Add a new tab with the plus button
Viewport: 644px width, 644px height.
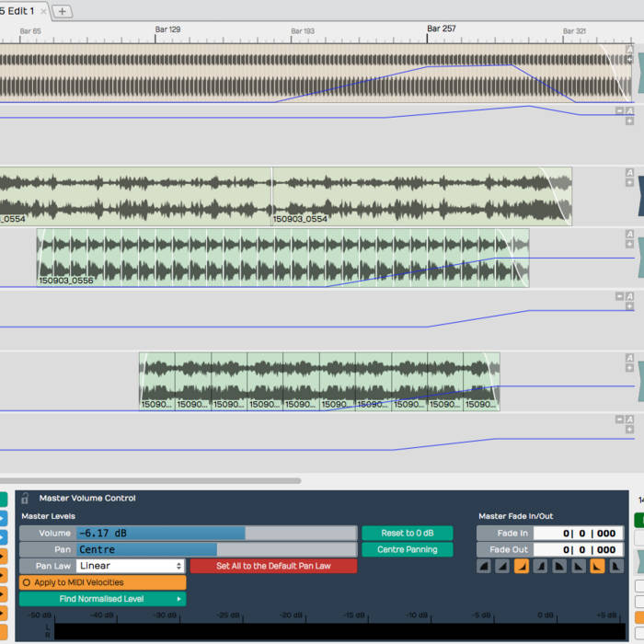(x=62, y=11)
